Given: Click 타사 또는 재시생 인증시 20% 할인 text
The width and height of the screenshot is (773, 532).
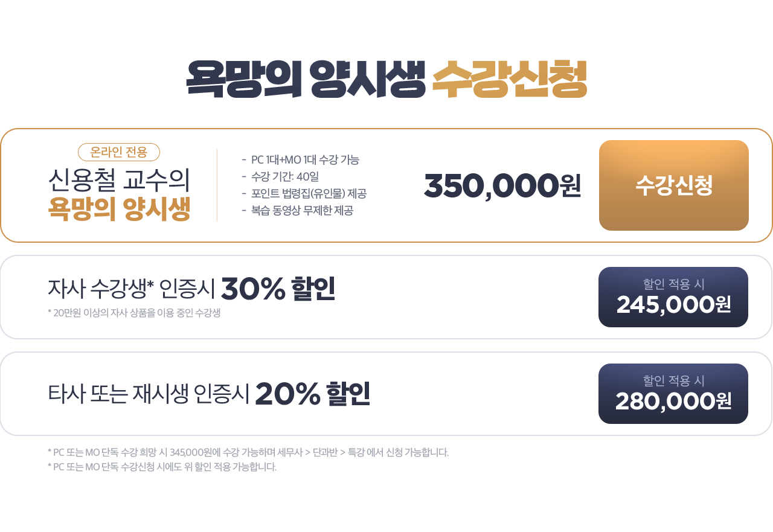Looking at the screenshot, I should pos(209,394).
